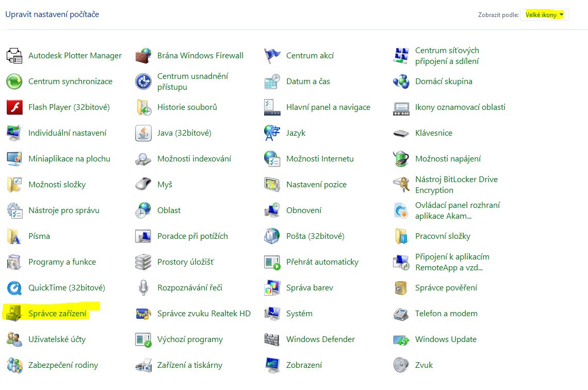Open the Uživatelské účty link

coord(57,339)
